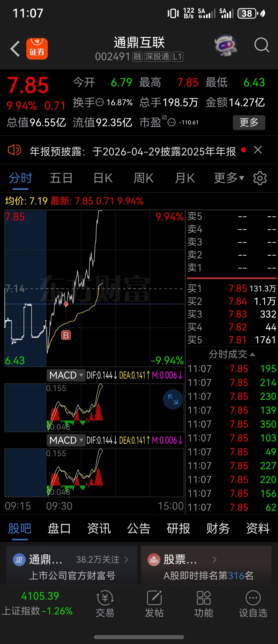
Task: Tap the 深股通 badge
Action: 157,57
